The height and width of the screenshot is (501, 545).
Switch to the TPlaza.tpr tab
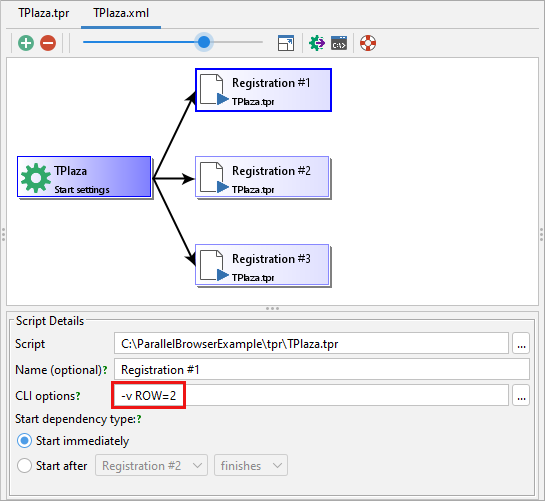44,13
